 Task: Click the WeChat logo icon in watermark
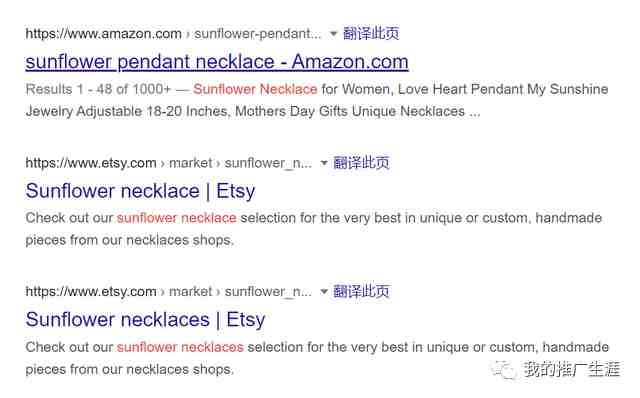point(504,370)
